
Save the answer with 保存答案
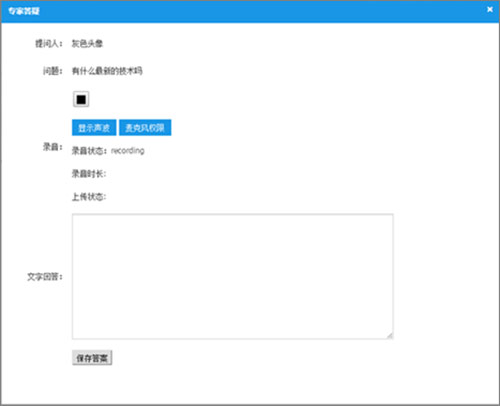click(x=92, y=358)
